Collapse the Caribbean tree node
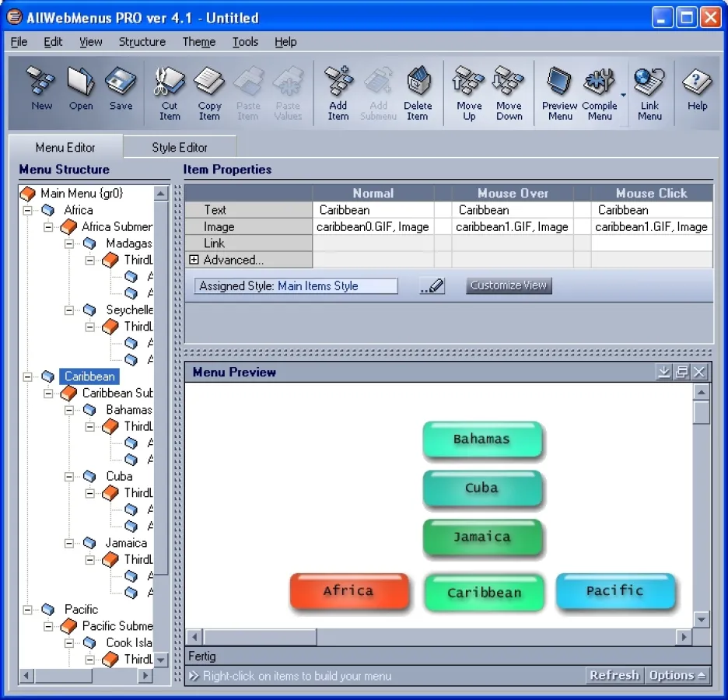 (29, 376)
